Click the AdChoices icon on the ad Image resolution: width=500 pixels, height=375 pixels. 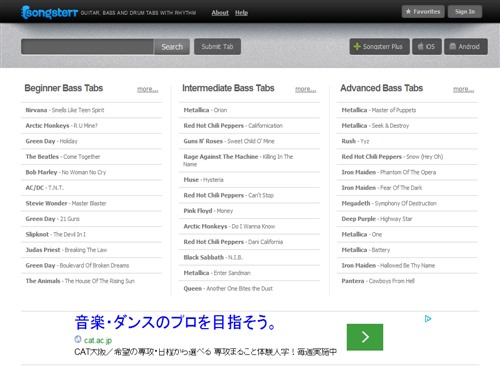coord(428,319)
